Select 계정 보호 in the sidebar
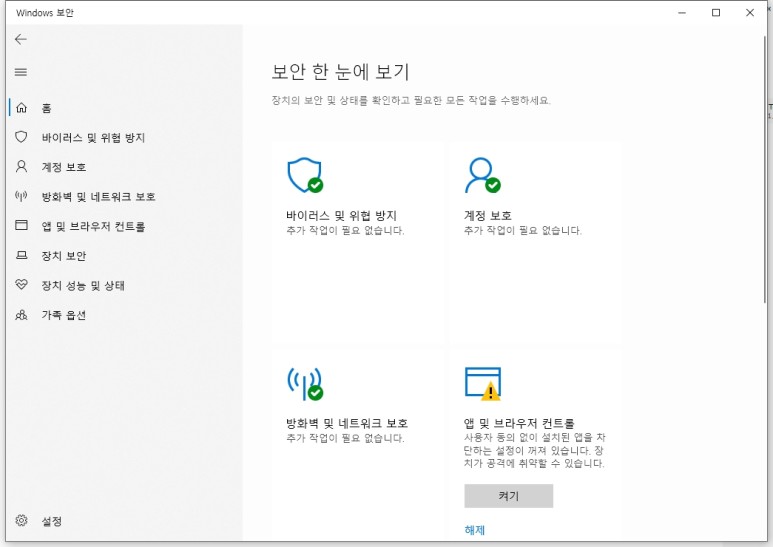This screenshot has width=773, height=547. 64,167
